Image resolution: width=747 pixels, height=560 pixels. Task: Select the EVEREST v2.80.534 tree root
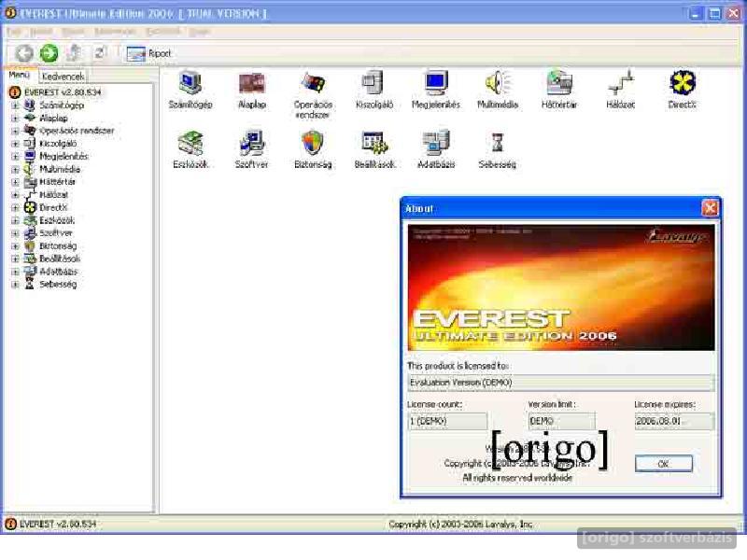[x=63, y=92]
